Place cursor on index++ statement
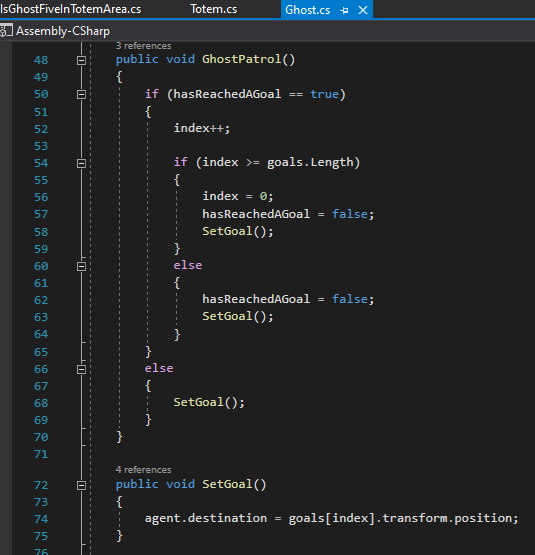This screenshot has width=535, height=555. (x=202, y=128)
